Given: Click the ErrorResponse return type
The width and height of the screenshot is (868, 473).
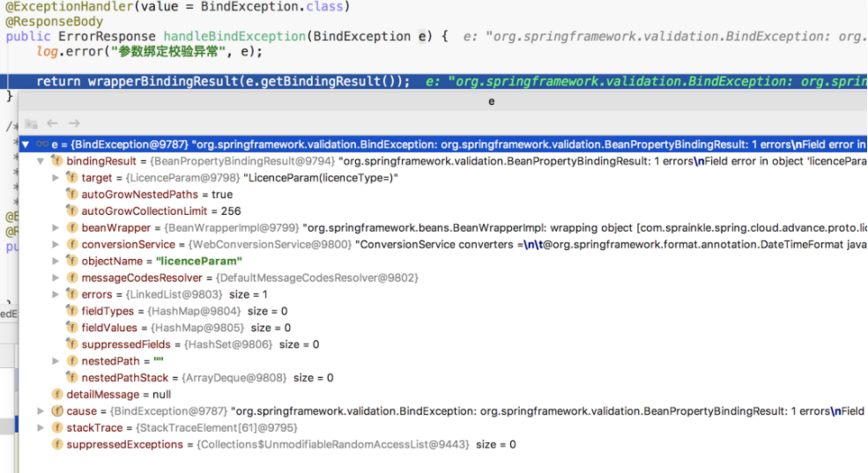Looking at the screenshot, I should (107, 36).
